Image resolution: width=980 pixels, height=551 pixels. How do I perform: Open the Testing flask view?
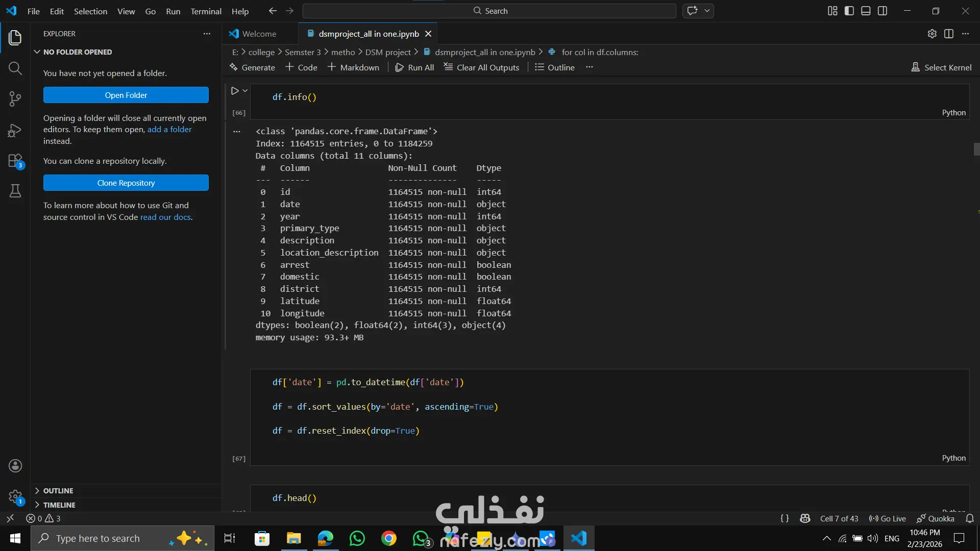(15, 191)
